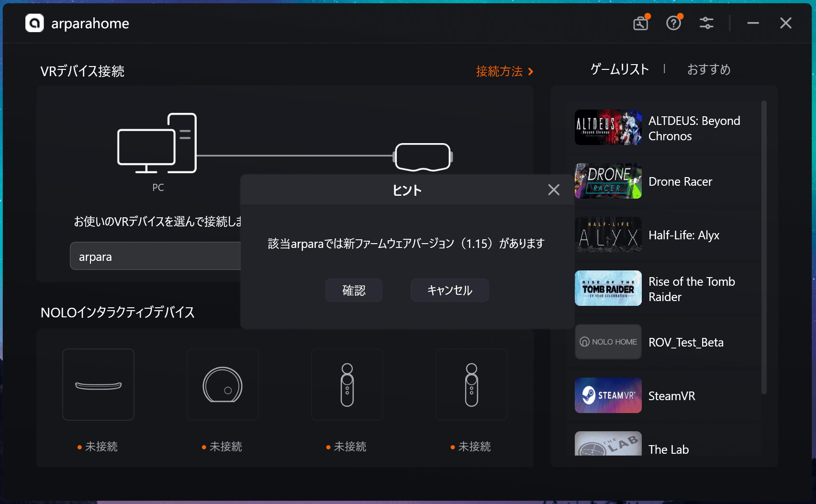Select 'The Lab' title text
The image size is (816, 504).
point(669,449)
